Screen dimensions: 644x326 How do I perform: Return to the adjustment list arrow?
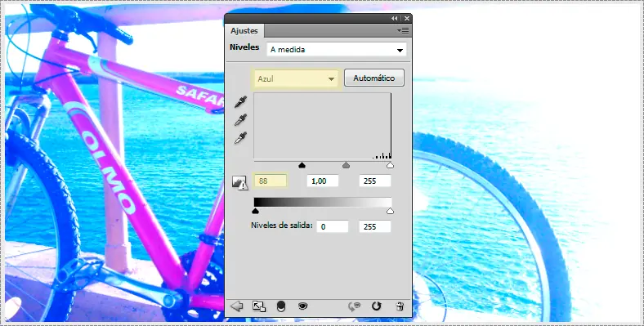(236, 306)
